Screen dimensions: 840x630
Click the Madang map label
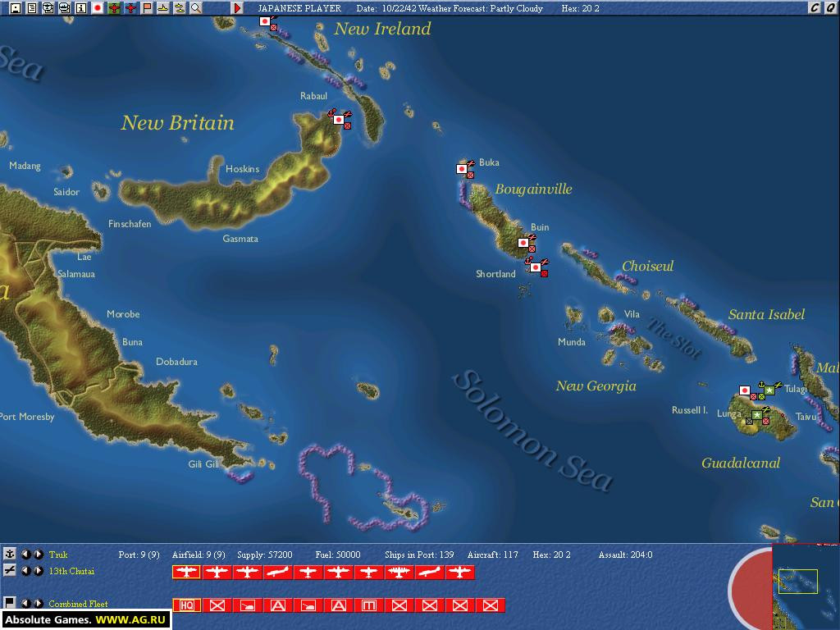point(25,166)
